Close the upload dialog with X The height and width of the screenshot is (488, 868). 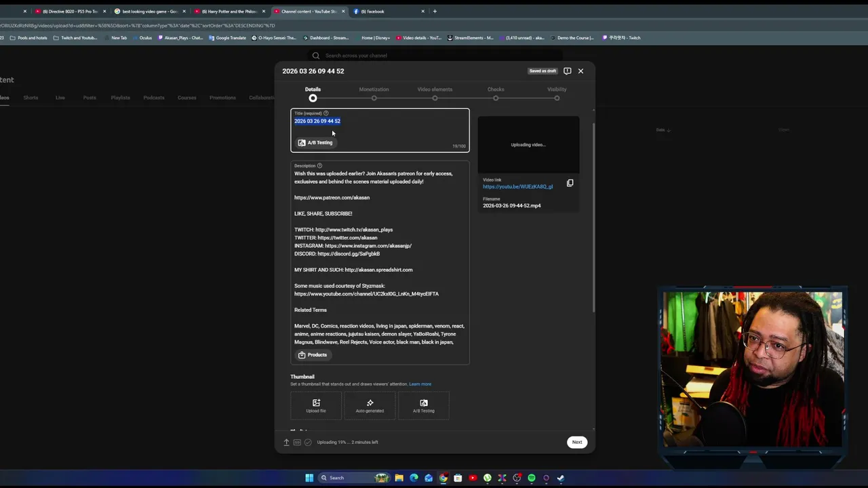coord(580,70)
